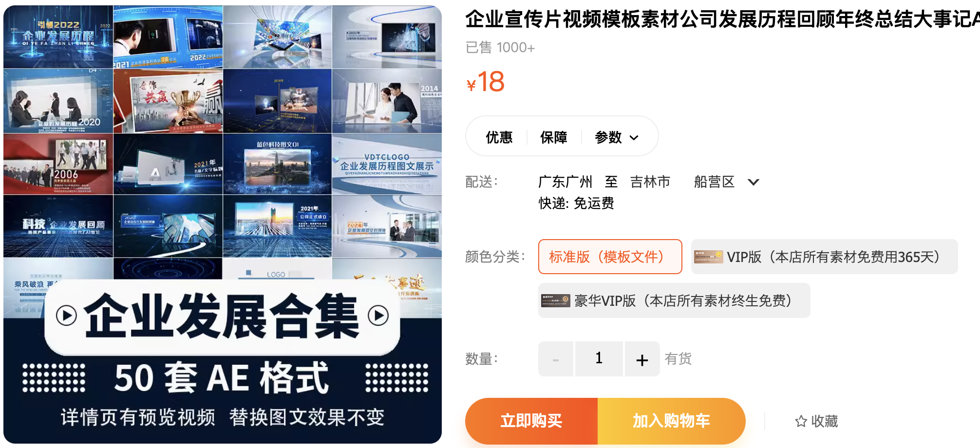Click 加入购物车 button
The width and height of the screenshot is (980, 448).
(x=671, y=421)
